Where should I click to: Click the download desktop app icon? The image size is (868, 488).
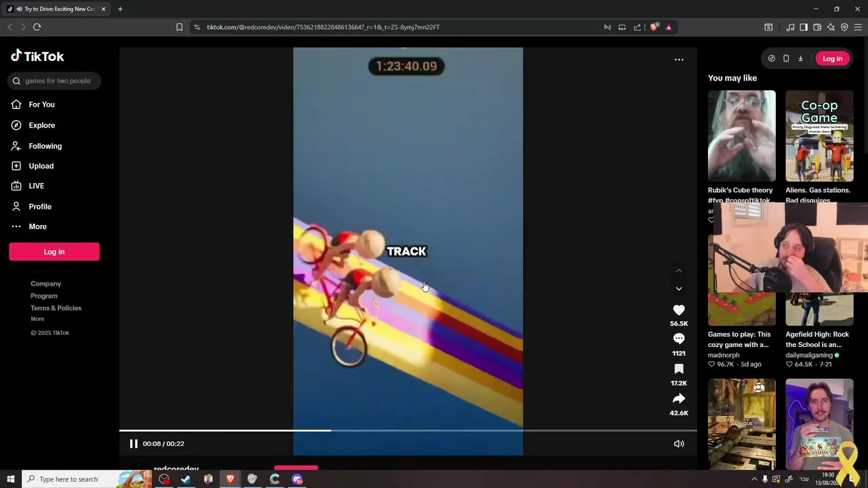pos(800,58)
